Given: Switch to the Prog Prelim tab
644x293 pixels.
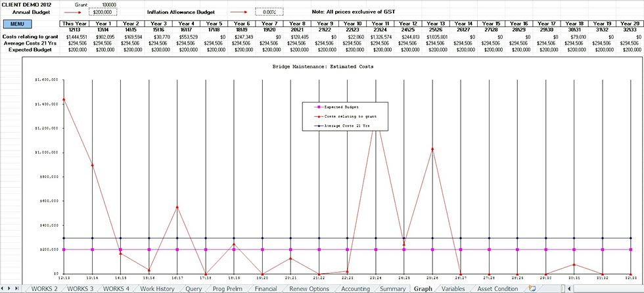Looking at the screenshot, I should tap(227, 288).
